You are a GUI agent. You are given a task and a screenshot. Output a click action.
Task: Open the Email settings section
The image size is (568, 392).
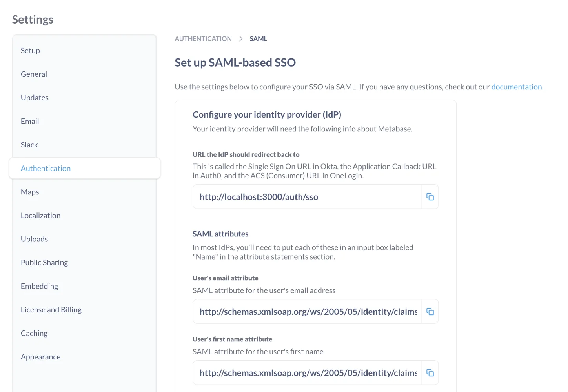tap(30, 121)
